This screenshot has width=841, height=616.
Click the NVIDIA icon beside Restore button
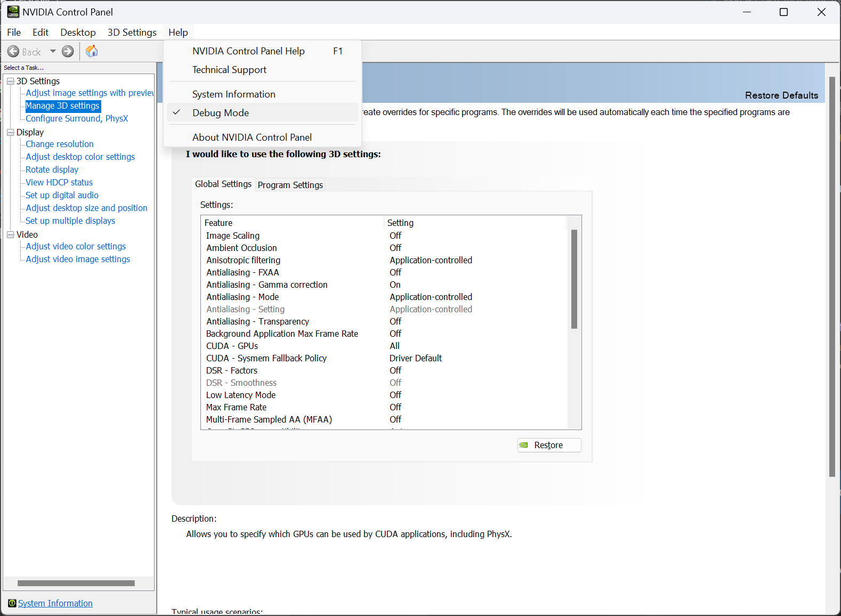click(524, 445)
